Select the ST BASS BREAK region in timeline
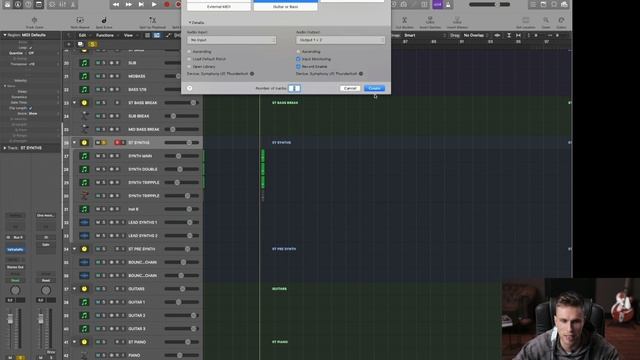The height and width of the screenshot is (360, 640). click(285, 103)
